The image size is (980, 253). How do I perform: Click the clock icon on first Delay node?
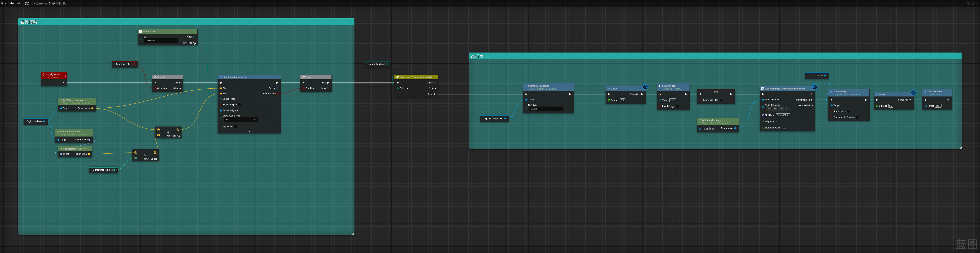[x=645, y=87]
